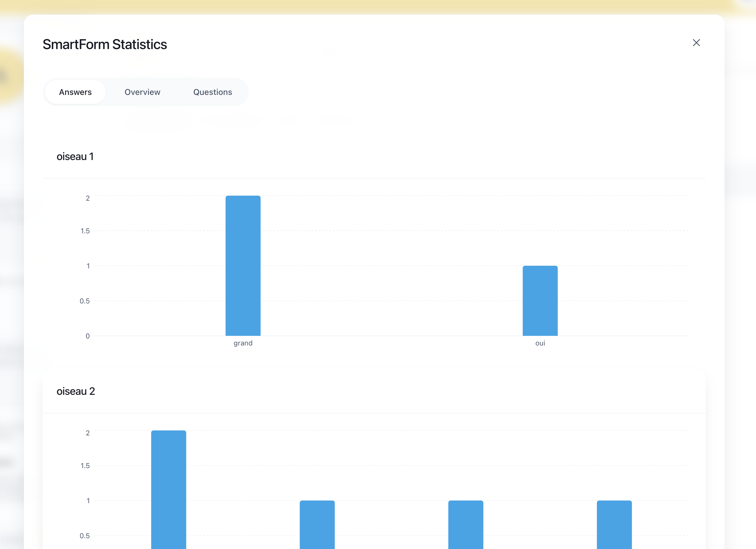Click the y-axis value 1.5 in oiseau 1
This screenshot has width=756, height=549.
tap(85, 231)
